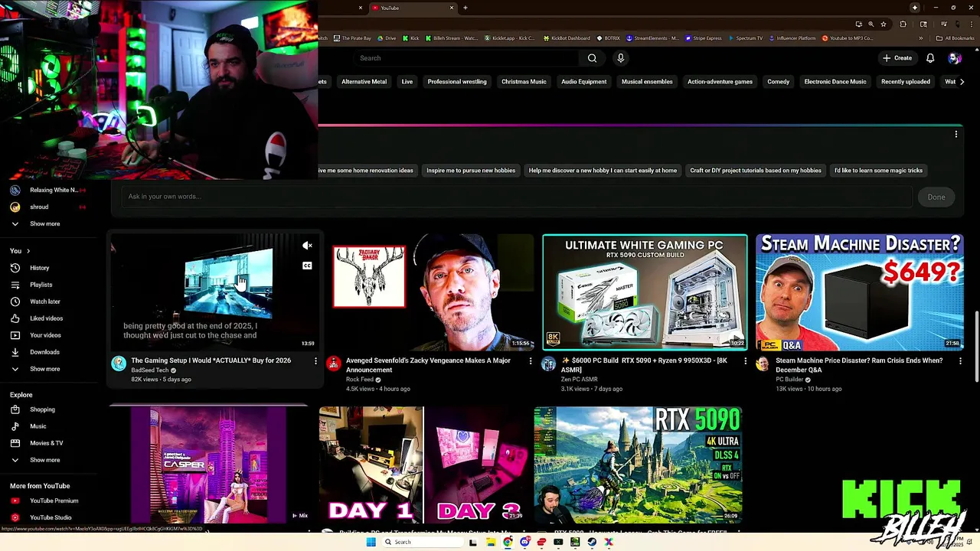Choose the Comedy chip
Screen dimensions: 980x551
coord(779,82)
